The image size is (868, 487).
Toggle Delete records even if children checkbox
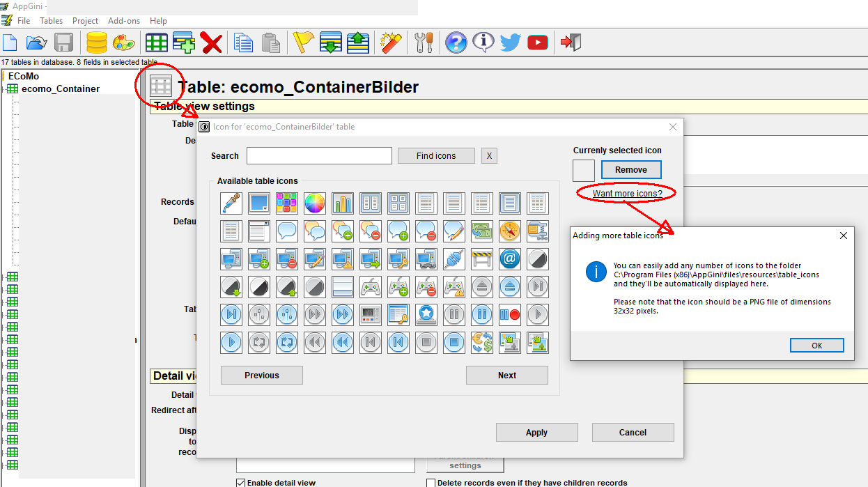431,483
